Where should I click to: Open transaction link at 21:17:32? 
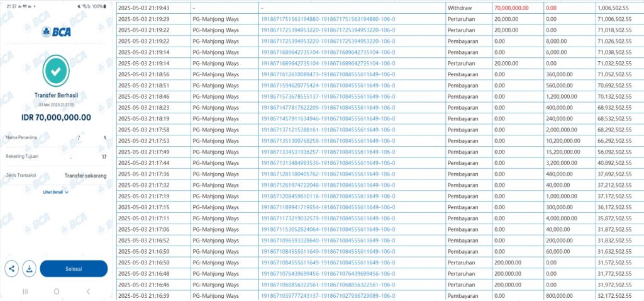point(328,185)
